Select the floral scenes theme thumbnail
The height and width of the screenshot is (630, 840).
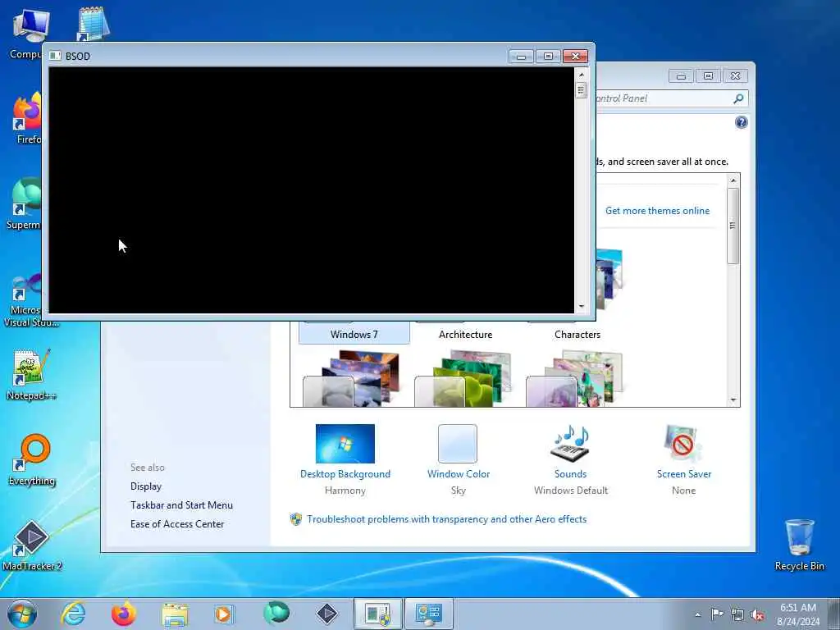pos(574,378)
